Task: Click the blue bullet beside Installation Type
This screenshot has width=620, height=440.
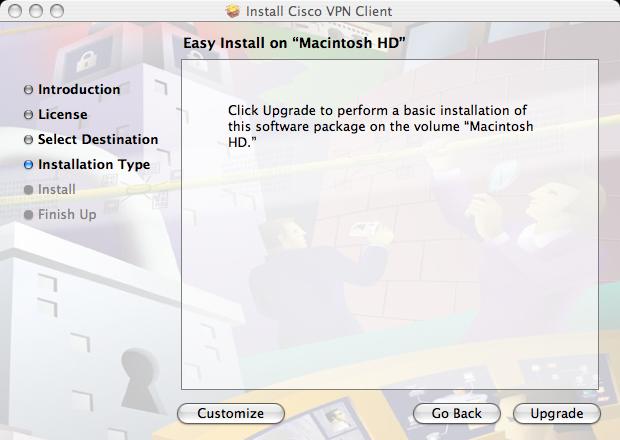Action: pos(28,164)
